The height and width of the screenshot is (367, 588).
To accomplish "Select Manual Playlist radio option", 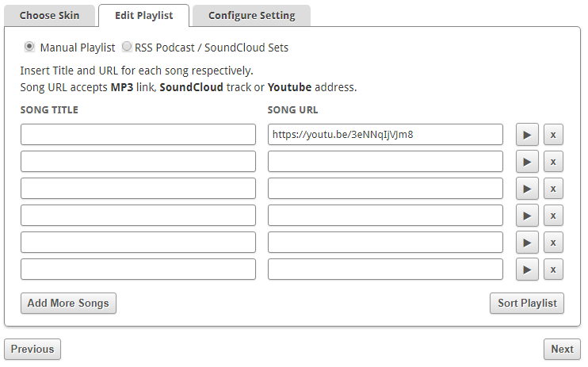I will 30,47.
